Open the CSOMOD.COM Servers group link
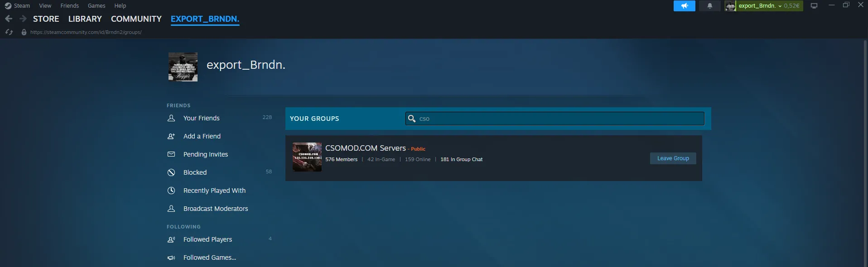 (365, 148)
